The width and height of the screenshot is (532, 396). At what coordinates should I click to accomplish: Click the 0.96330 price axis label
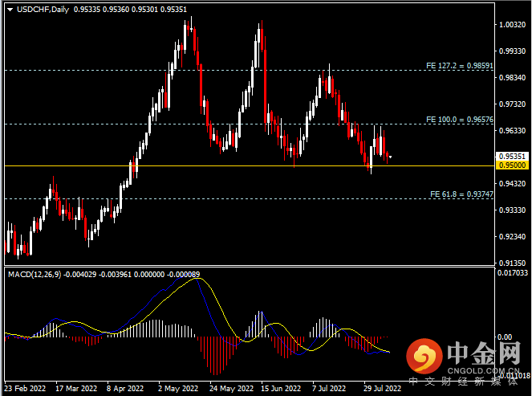(512, 130)
